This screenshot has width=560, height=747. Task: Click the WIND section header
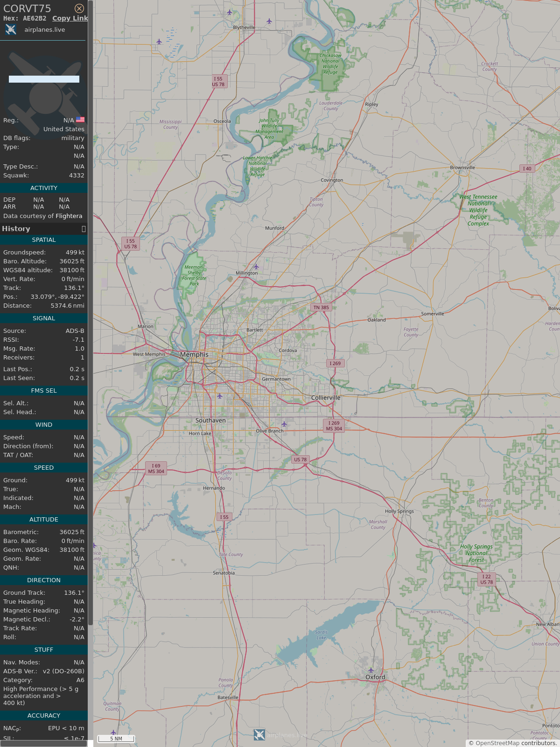coord(44,424)
